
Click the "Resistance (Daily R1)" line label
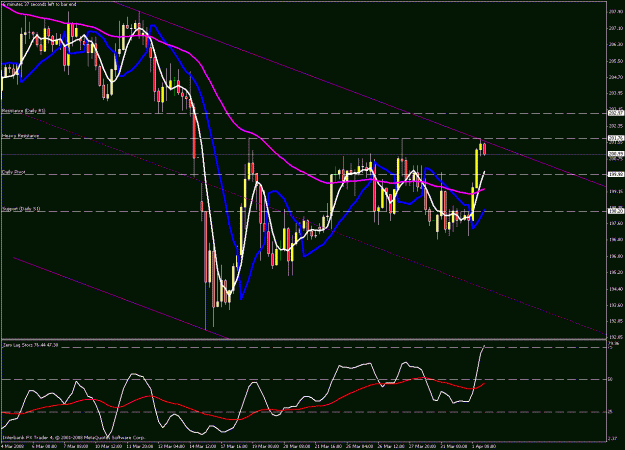pyautogui.click(x=24, y=111)
